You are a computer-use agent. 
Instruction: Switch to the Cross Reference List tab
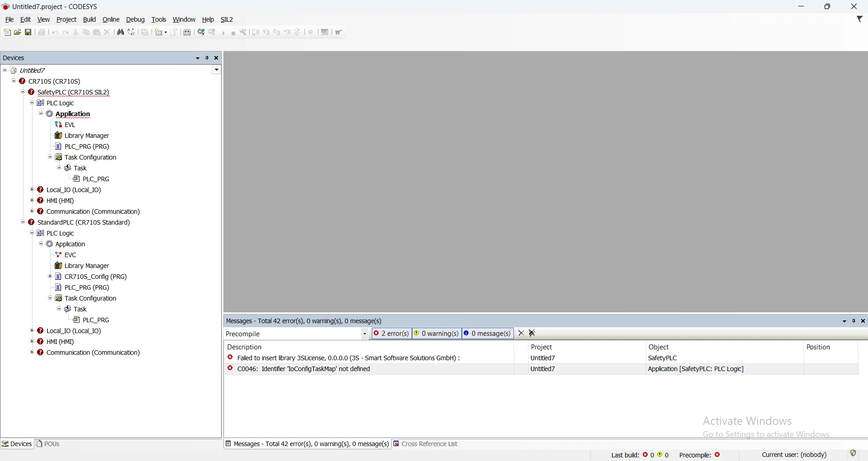point(426,444)
